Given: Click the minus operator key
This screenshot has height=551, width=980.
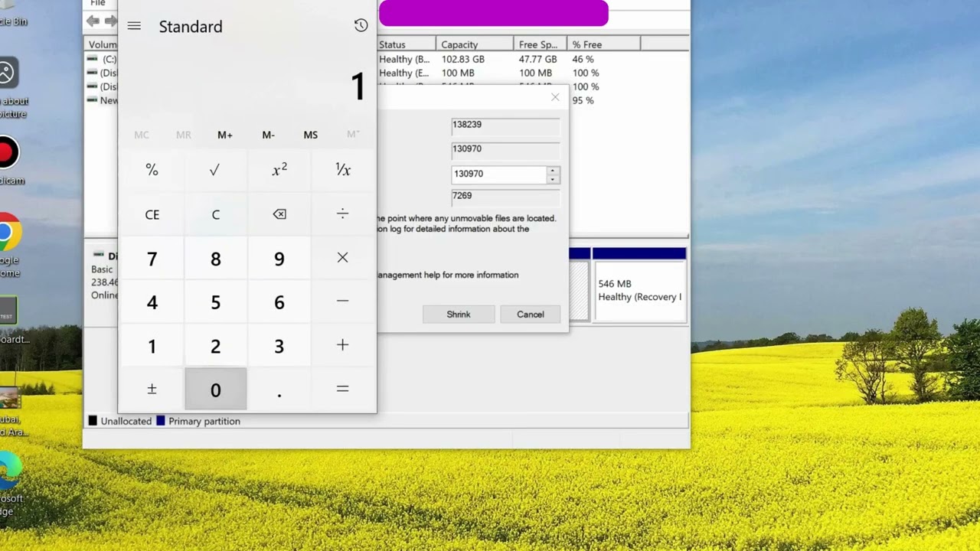Looking at the screenshot, I should tap(343, 302).
